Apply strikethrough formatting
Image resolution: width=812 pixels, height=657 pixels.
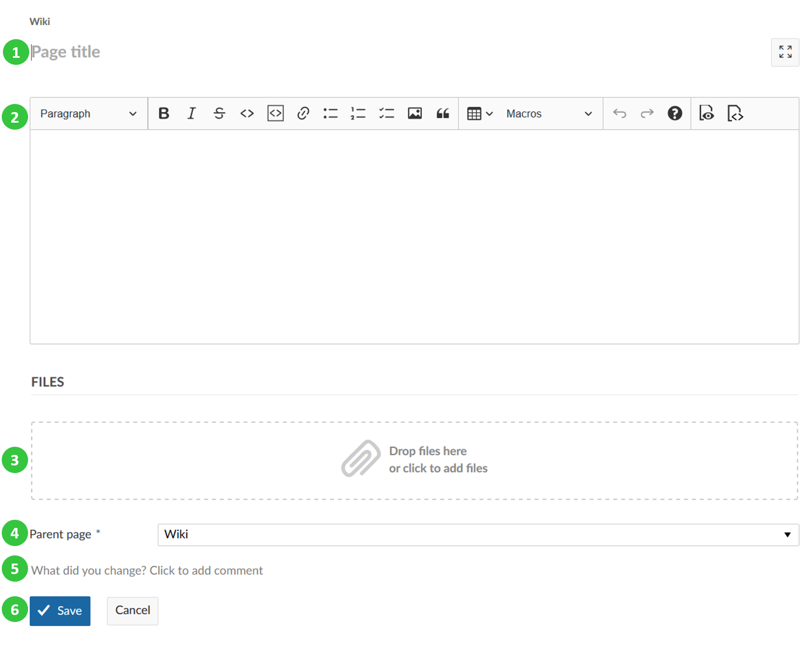[219, 113]
